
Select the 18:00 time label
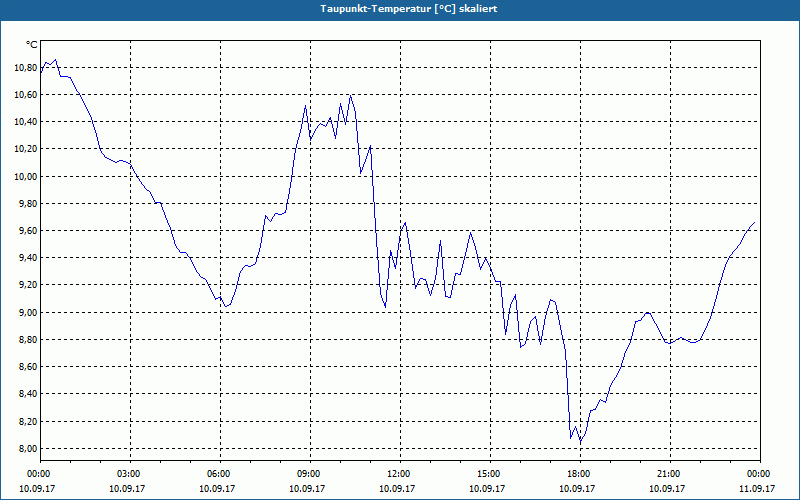coord(578,474)
